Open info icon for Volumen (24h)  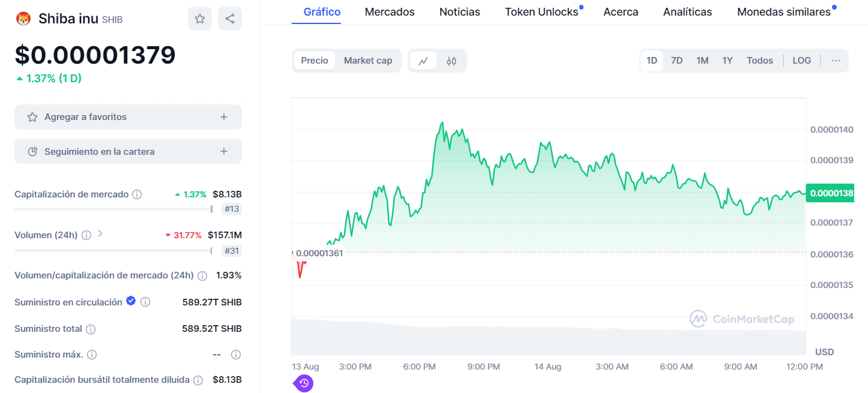pos(86,235)
